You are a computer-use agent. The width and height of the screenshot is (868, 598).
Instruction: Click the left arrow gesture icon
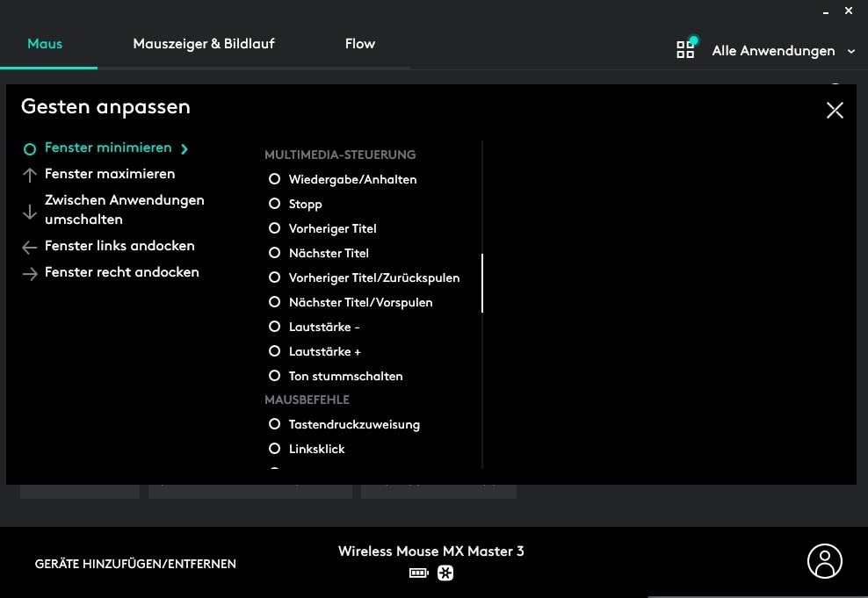pos(30,247)
